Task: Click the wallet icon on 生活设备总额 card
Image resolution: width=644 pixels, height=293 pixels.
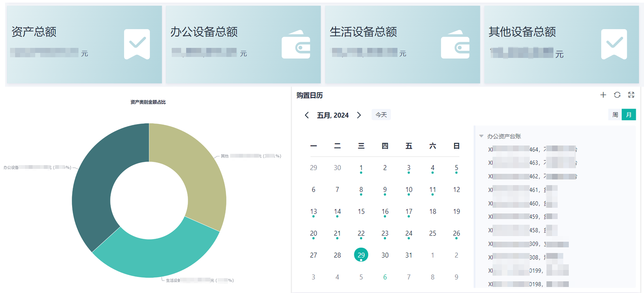Action: (455, 45)
